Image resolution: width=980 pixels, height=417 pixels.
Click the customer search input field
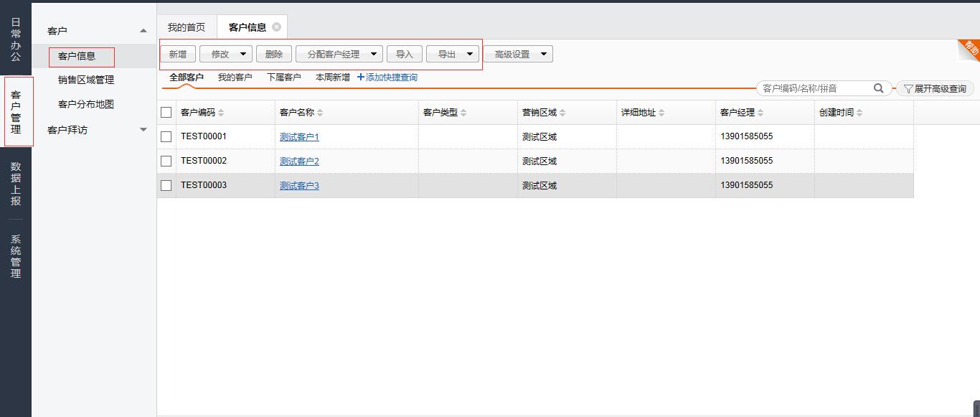tap(815, 88)
